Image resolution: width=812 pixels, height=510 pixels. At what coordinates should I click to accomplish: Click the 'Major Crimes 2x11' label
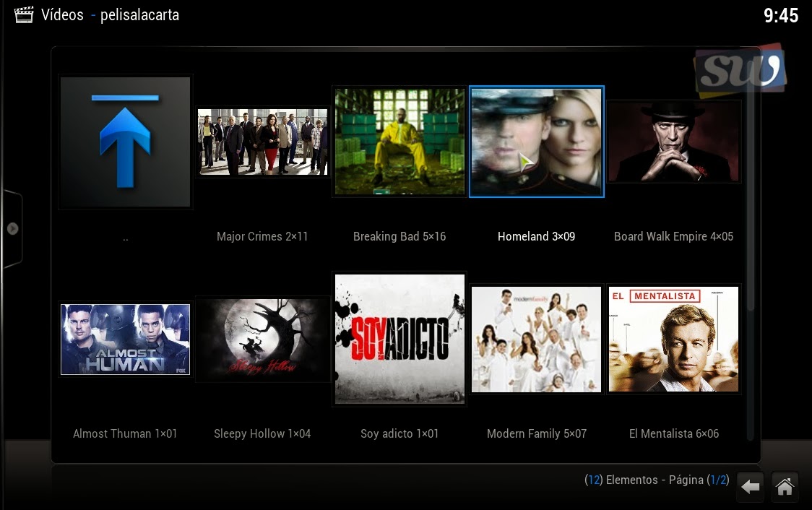pyautogui.click(x=262, y=237)
